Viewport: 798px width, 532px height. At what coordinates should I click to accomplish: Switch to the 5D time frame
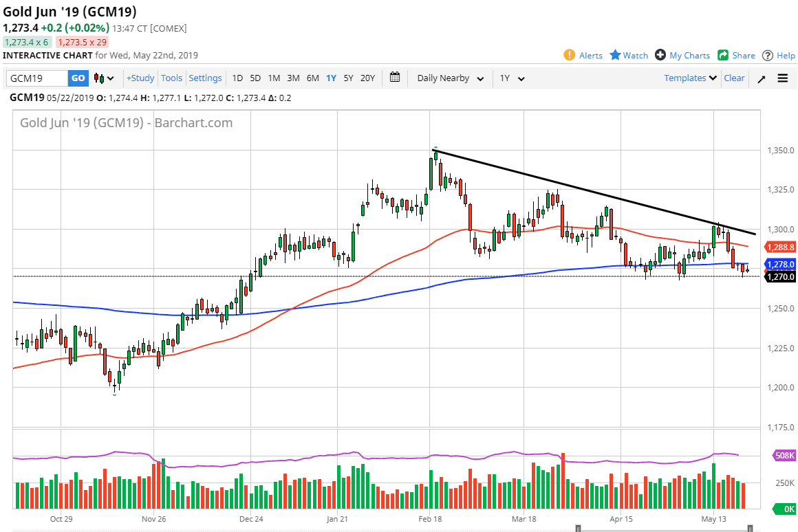click(255, 78)
